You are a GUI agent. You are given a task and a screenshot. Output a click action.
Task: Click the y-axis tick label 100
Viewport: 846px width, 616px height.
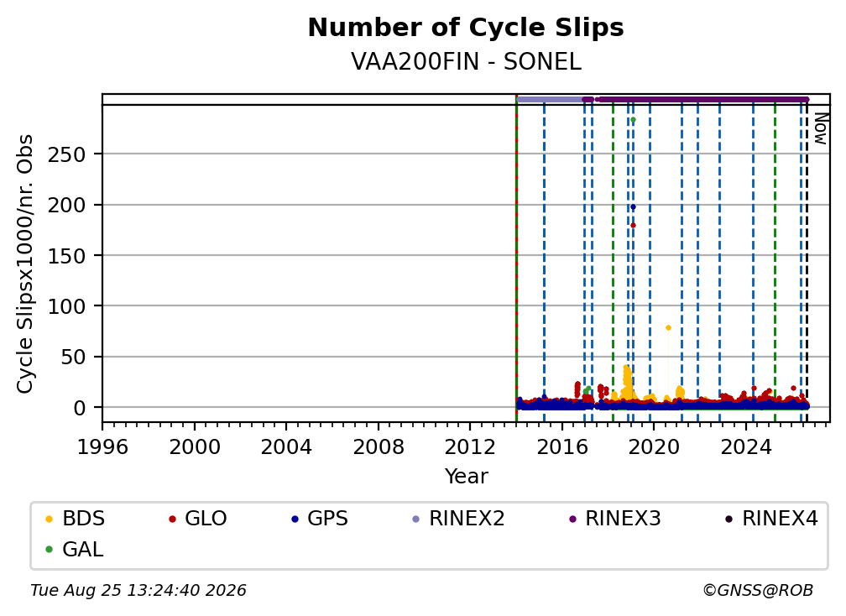coord(67,306)
